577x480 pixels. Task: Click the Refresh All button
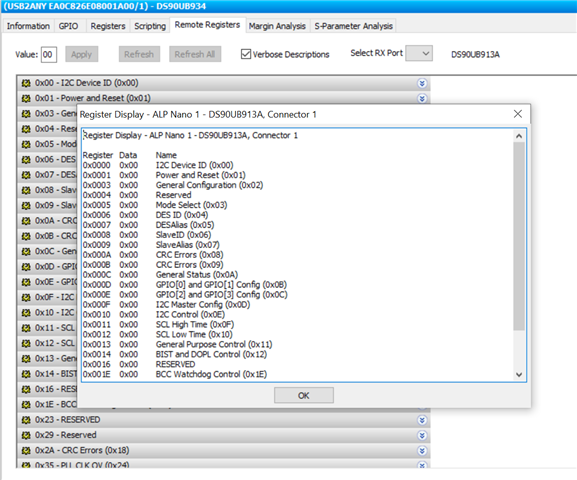(195, 54)
